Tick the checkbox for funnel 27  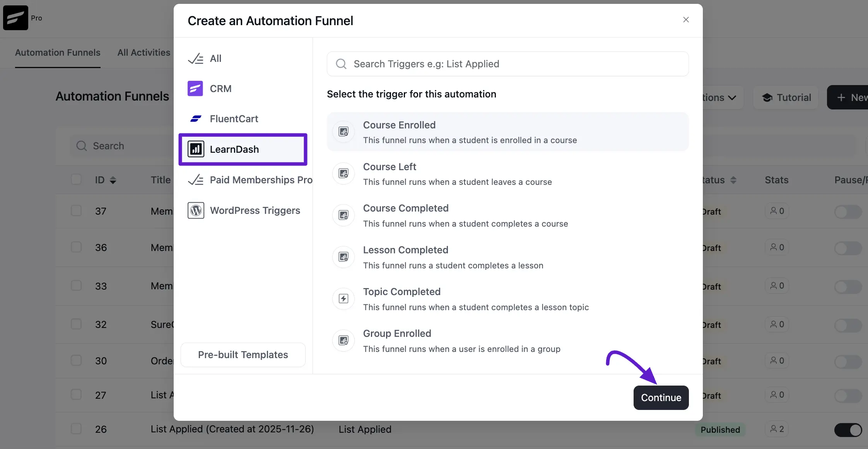coord(76,394)
